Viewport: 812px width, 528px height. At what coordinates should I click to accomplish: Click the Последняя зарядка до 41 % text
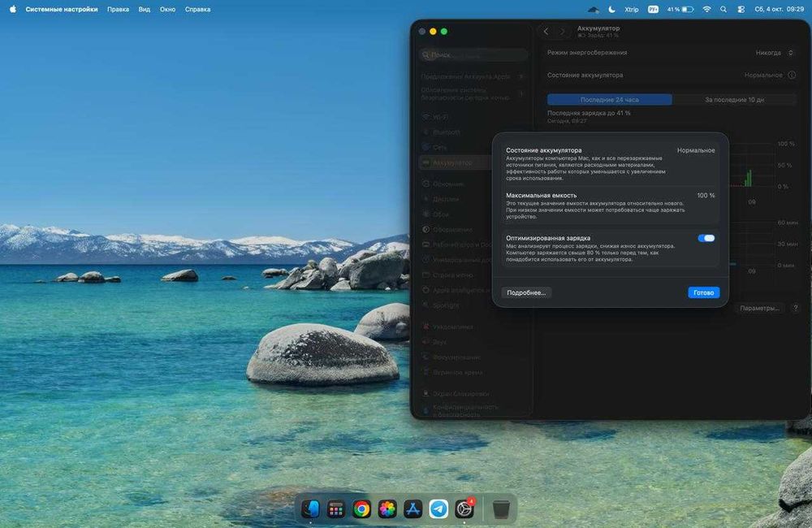589,113
